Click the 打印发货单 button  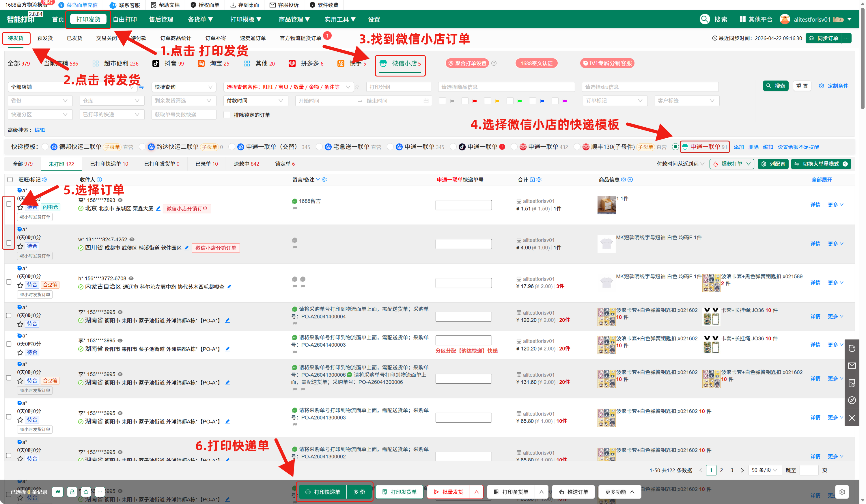(x=400, y=492)
